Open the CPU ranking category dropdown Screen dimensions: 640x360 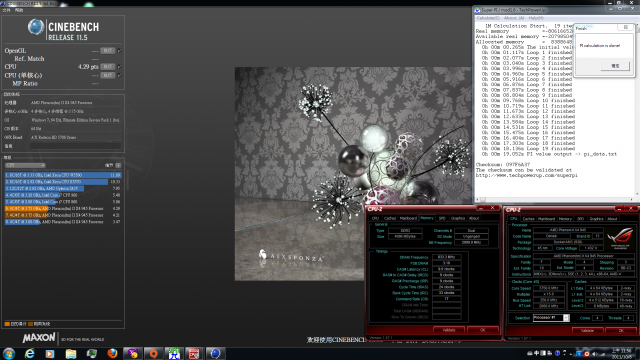coord(25,165)
